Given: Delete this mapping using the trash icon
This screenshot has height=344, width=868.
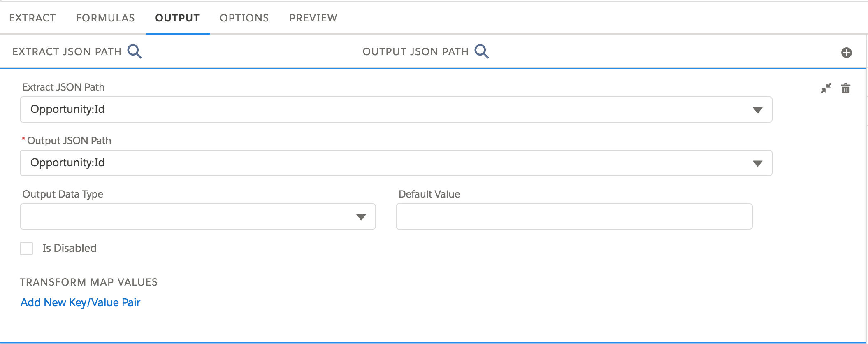Looking at the screenshot, I should [x=845, y=88].
